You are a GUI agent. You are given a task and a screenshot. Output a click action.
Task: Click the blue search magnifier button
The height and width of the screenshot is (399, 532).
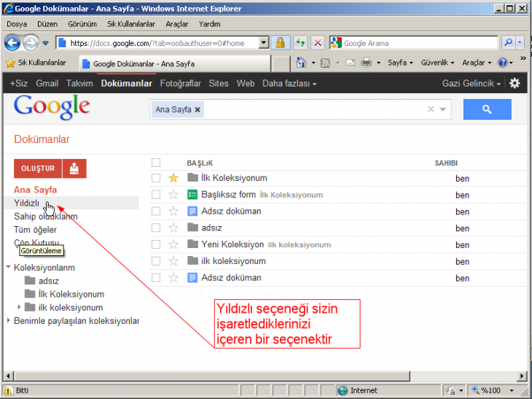487,109
